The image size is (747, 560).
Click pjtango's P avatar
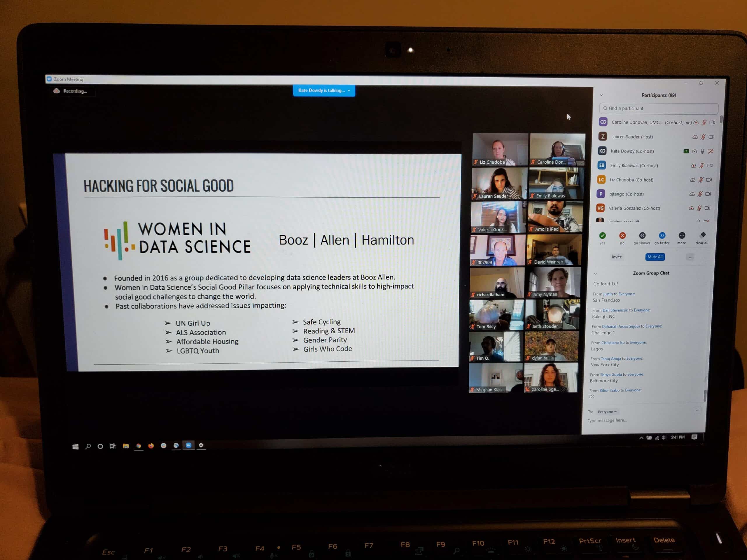(601, 194)
